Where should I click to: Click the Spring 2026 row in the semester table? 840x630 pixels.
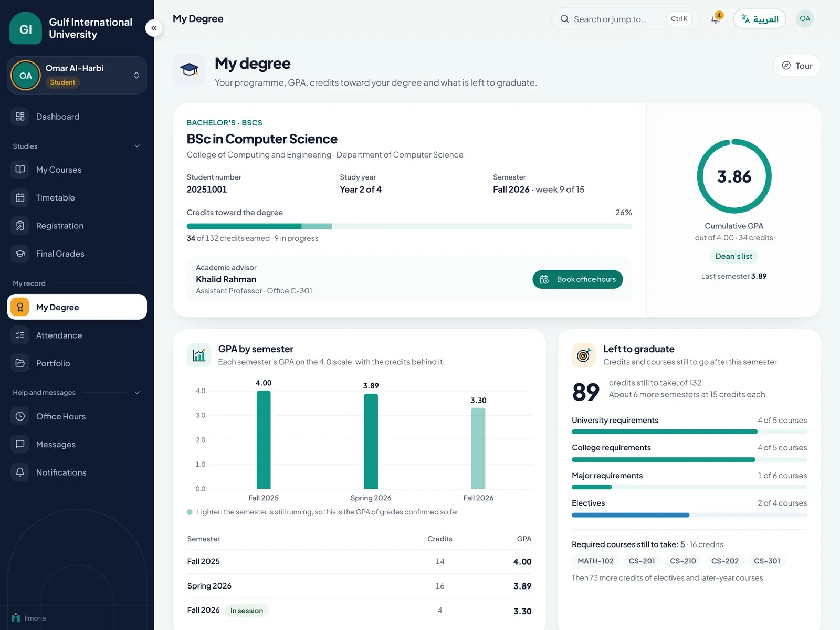(x=359, y=586)
